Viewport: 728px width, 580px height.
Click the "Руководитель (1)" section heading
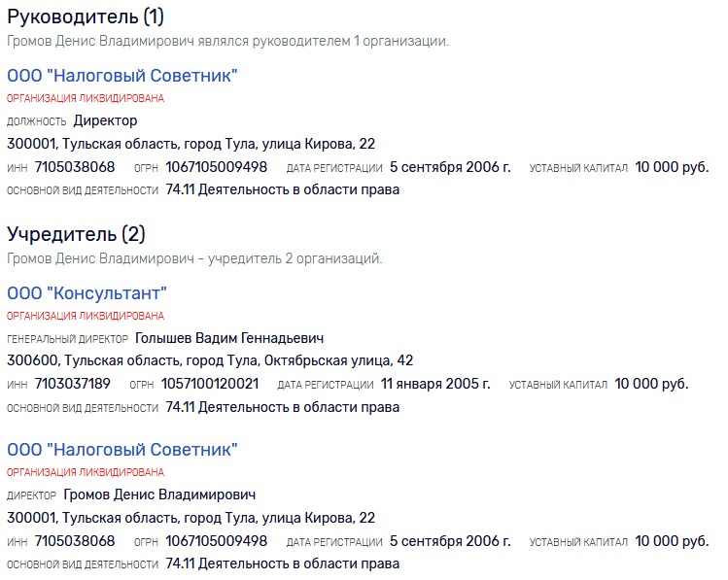coord(86,17)
